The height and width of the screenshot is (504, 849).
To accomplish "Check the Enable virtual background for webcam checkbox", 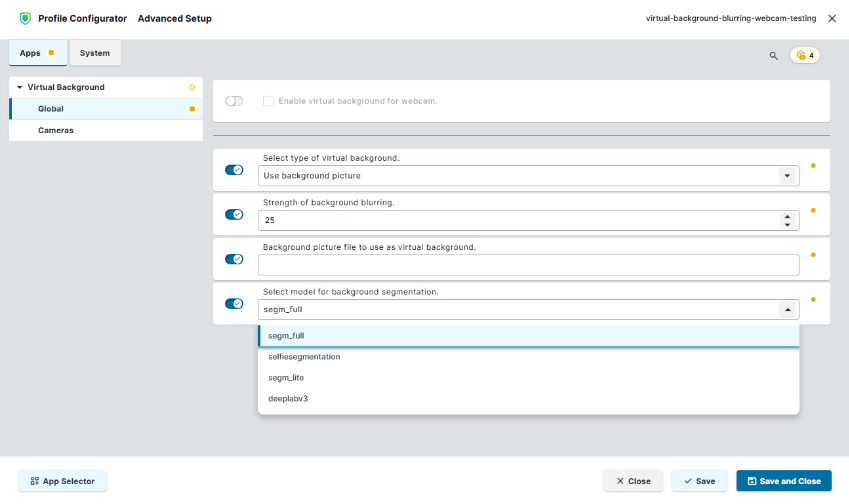I will pos(268,101).
